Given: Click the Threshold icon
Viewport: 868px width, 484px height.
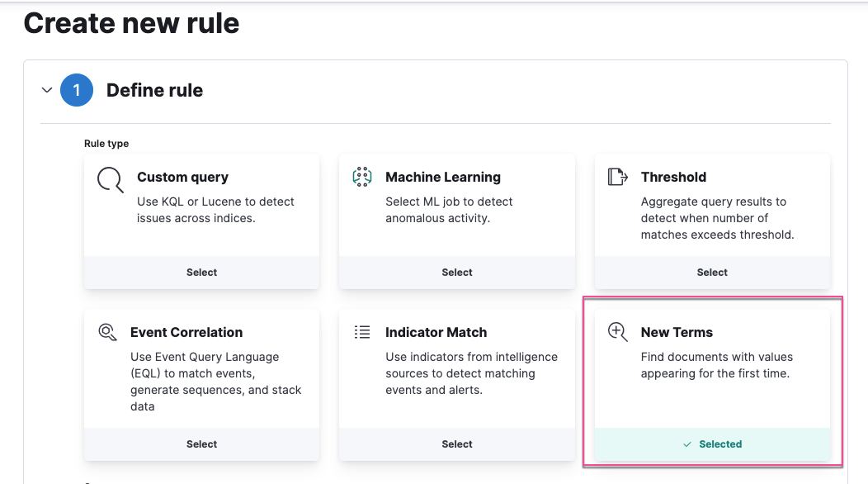Looking at the screenshot, I should click(x=617, y=176).
